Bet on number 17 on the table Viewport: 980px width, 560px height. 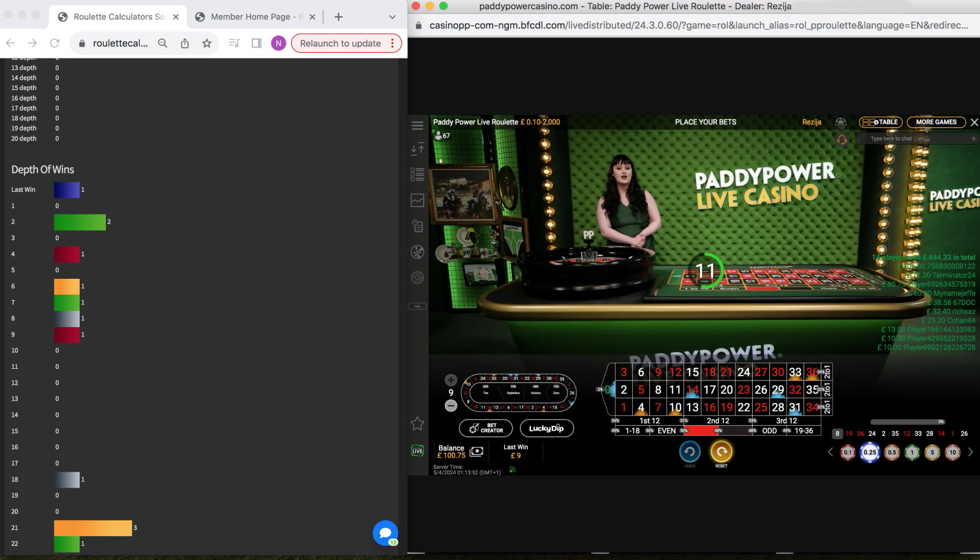pos(709,390)
